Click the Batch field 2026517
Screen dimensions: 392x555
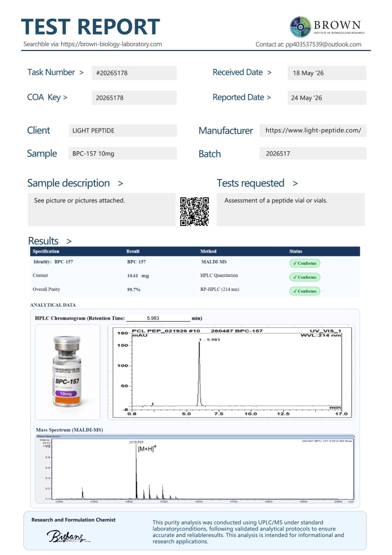click(x=313, y=153)
